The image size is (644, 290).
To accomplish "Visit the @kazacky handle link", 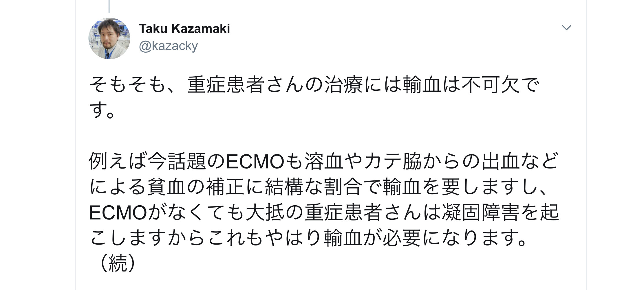I will pos(168,46).
